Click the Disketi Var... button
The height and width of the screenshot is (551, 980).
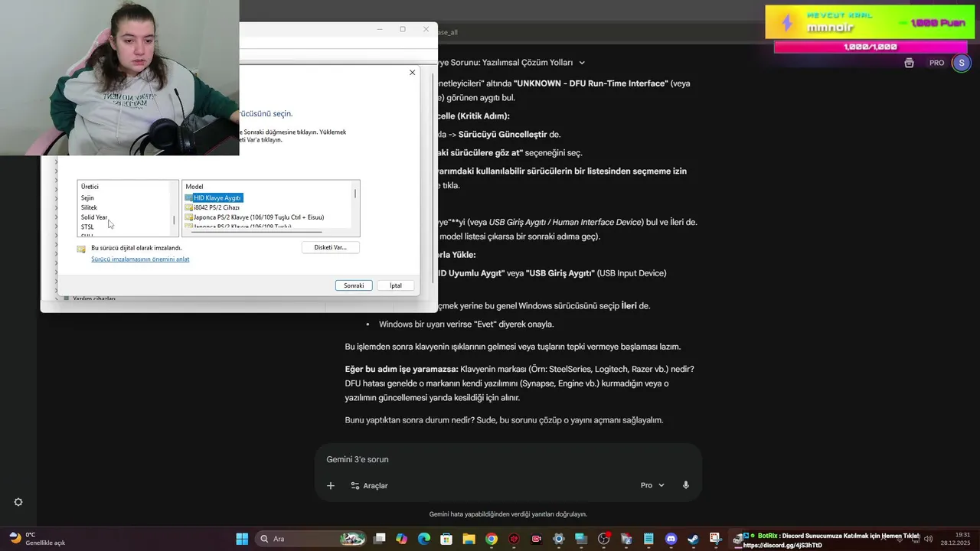click(330, 247)
